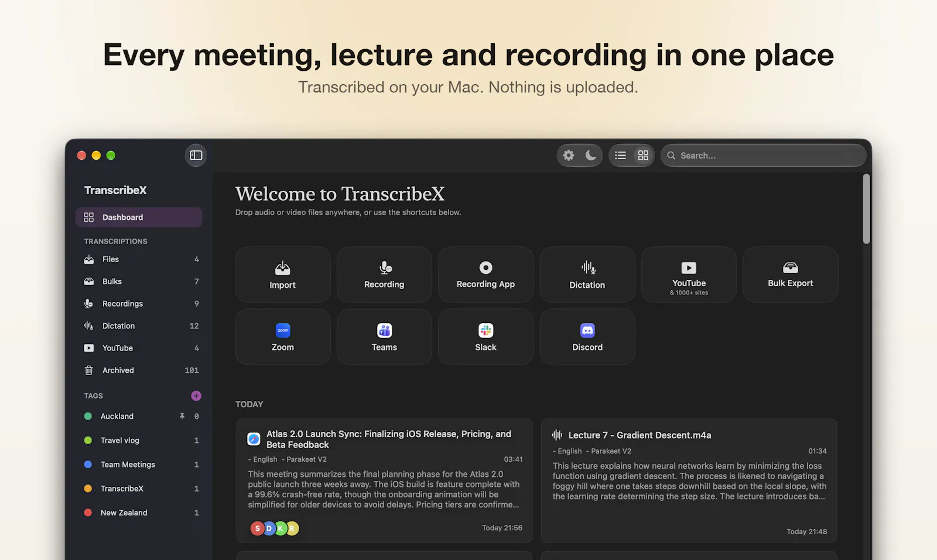Switch to grid view layout

point(643,155)
